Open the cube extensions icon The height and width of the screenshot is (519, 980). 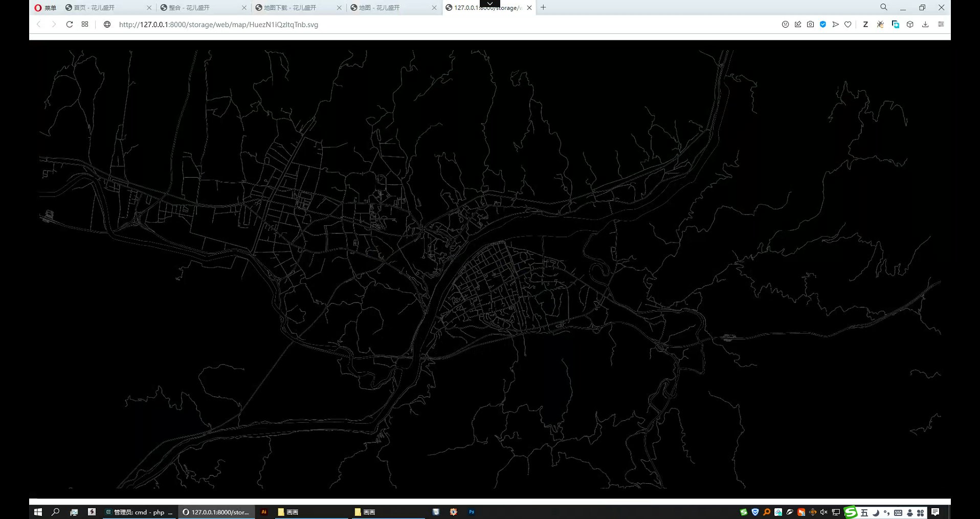[910, 25]
